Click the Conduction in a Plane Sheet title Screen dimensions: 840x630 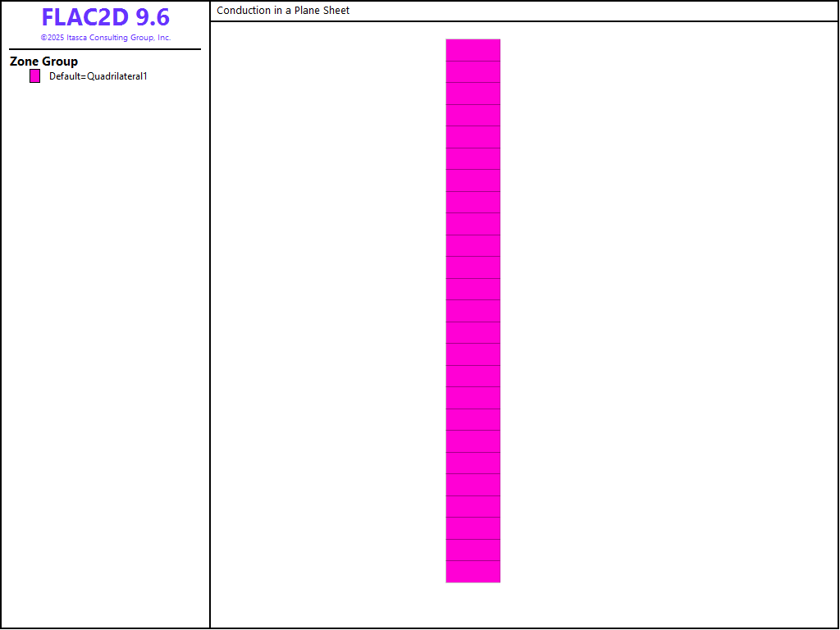pyautogui.click(x=283, y=11)
